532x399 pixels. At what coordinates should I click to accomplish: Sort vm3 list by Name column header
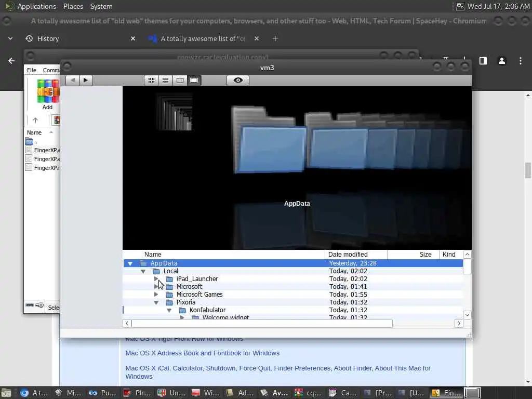(224, 255)
